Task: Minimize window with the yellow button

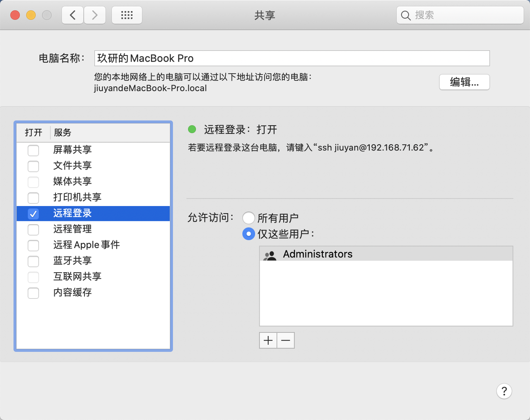Action: [x=31, y=15]
